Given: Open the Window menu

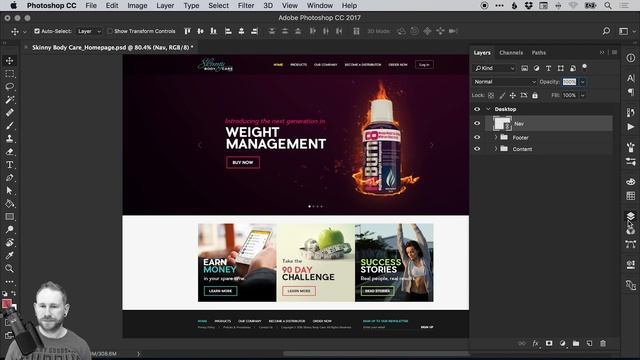Looking at the screenshot, I should point(320,6).
